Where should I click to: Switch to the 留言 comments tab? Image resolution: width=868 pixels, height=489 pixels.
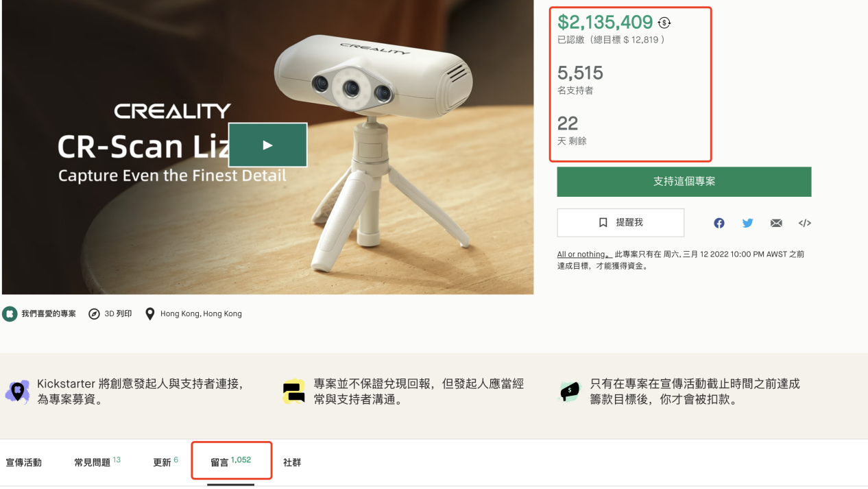coord(231,460)
